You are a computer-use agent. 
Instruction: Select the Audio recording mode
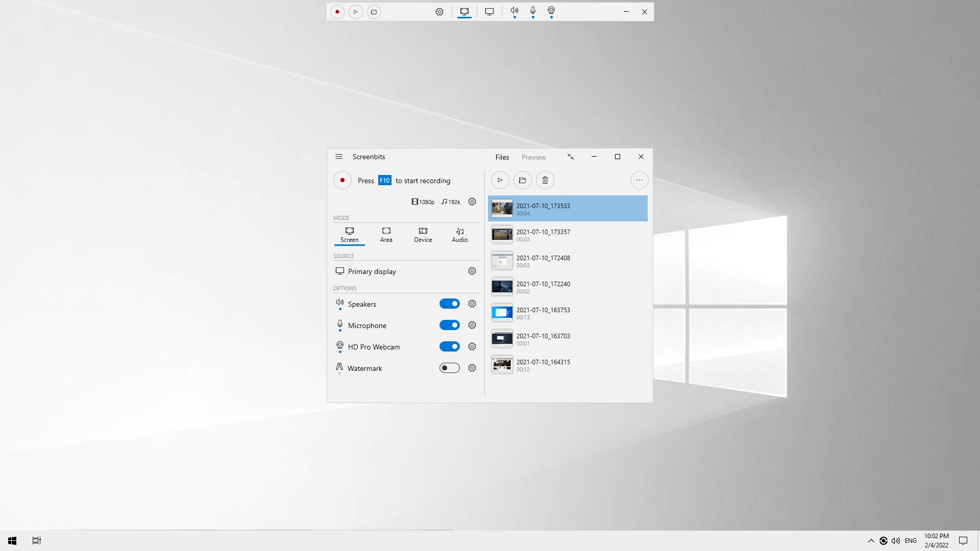point(459,235)
